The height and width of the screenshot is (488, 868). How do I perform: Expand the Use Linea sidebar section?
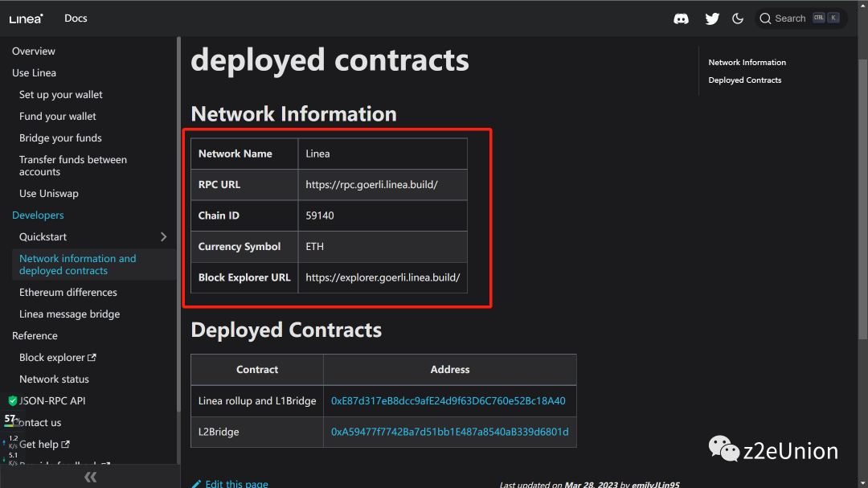coord(34,73)
